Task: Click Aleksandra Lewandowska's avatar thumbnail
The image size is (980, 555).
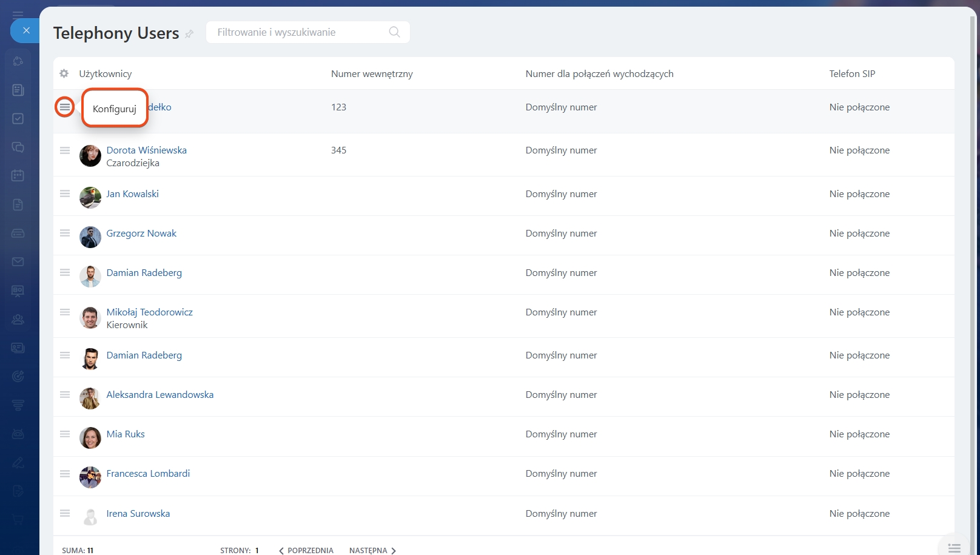Action: coord(90,399)
